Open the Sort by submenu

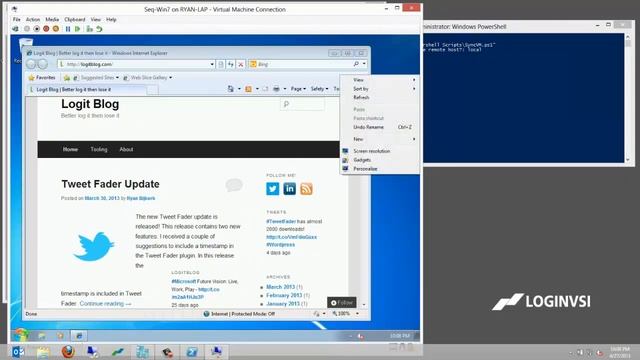(x=380, y=89)
